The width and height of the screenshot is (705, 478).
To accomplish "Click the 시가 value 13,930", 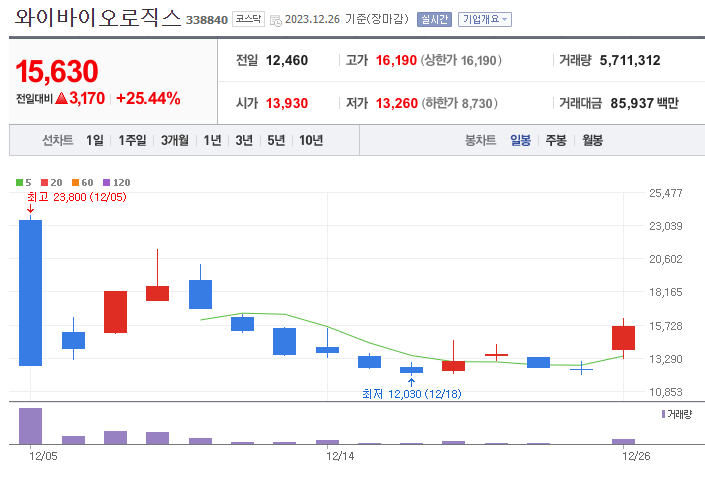I will [287, 103].
